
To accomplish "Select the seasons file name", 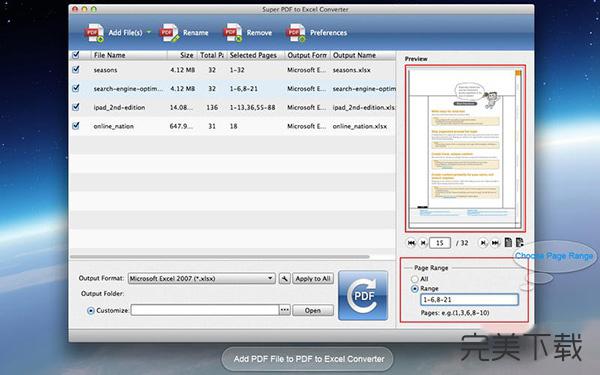I will [106, 70].
